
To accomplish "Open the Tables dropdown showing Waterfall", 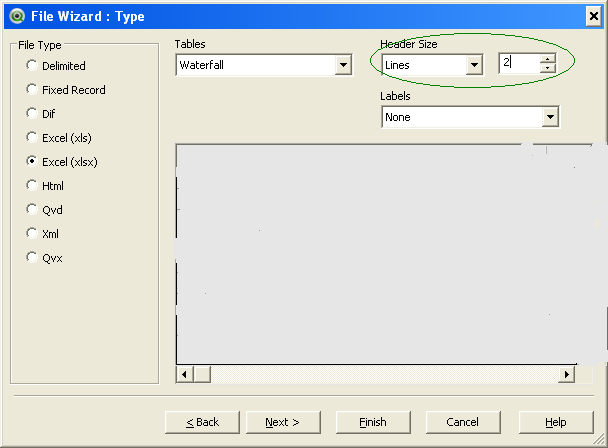I will 264,65.
